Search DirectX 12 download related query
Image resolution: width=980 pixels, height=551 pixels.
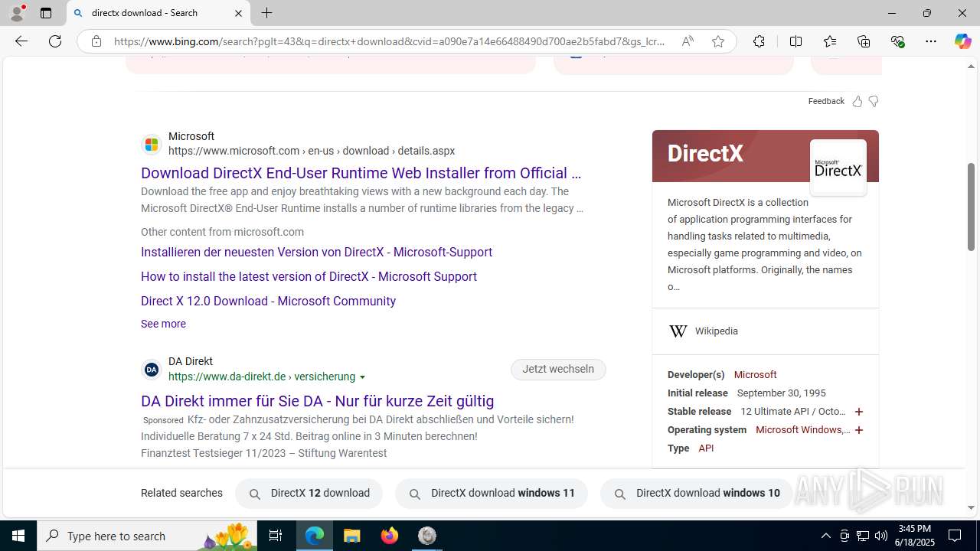[309, 494]
